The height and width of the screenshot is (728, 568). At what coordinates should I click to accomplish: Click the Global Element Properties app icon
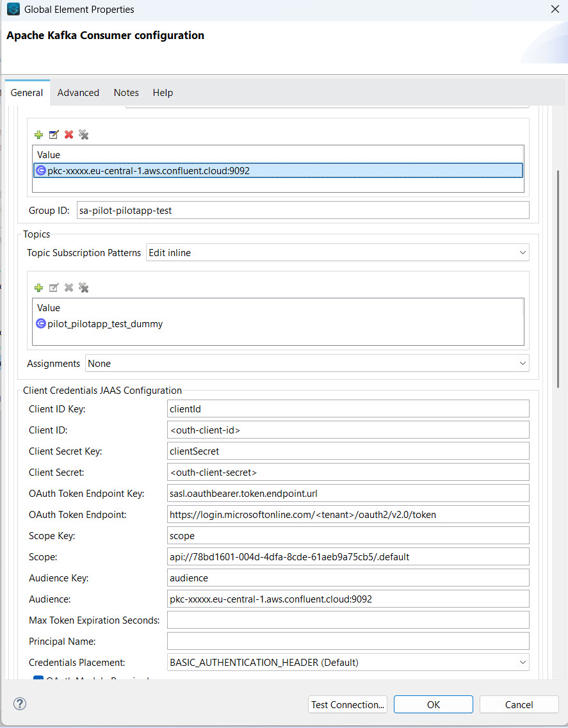point(13,10)
